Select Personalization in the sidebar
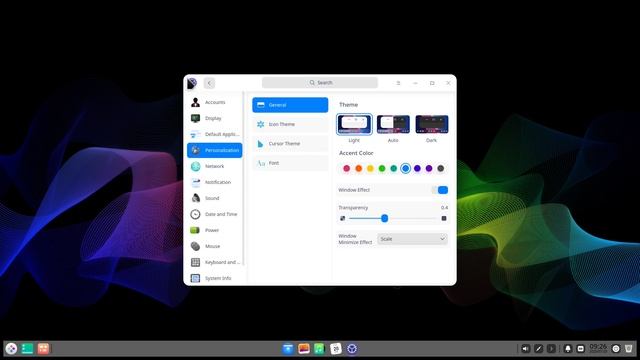The width and height of the screenshot is (640, 360). pos(215,150)
